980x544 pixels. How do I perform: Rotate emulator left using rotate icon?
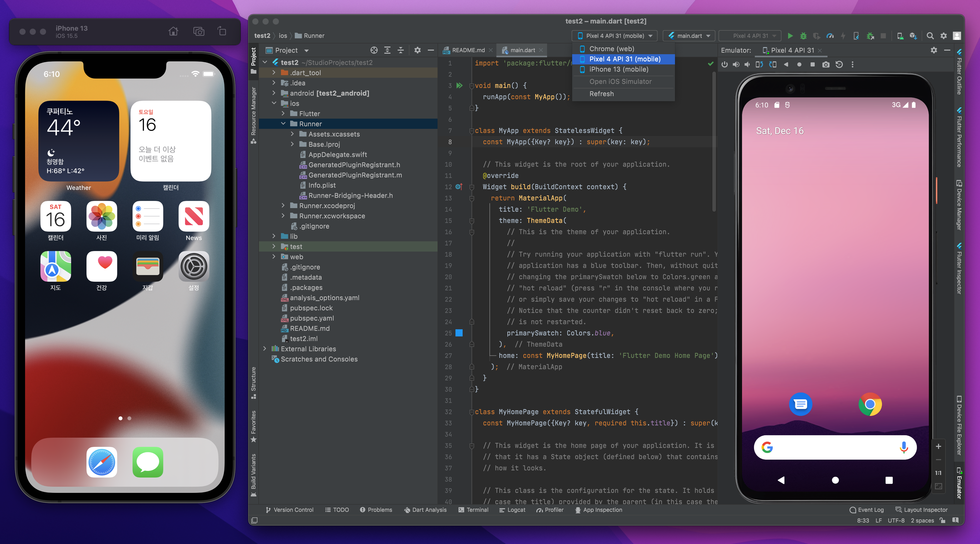pos(759,65)
